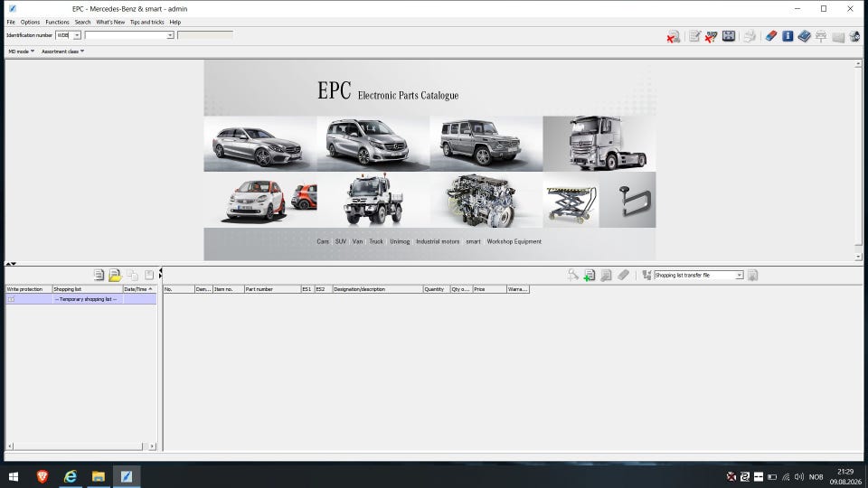The width and height of the screenshot is (868, 488).
Task: Open Brave browser from taskbar
Action: (42, 476)
